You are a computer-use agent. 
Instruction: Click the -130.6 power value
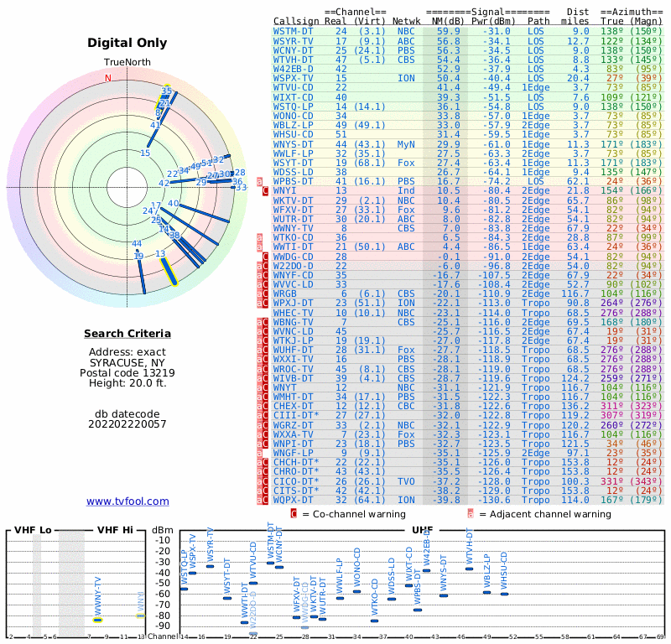click(494, 500)
